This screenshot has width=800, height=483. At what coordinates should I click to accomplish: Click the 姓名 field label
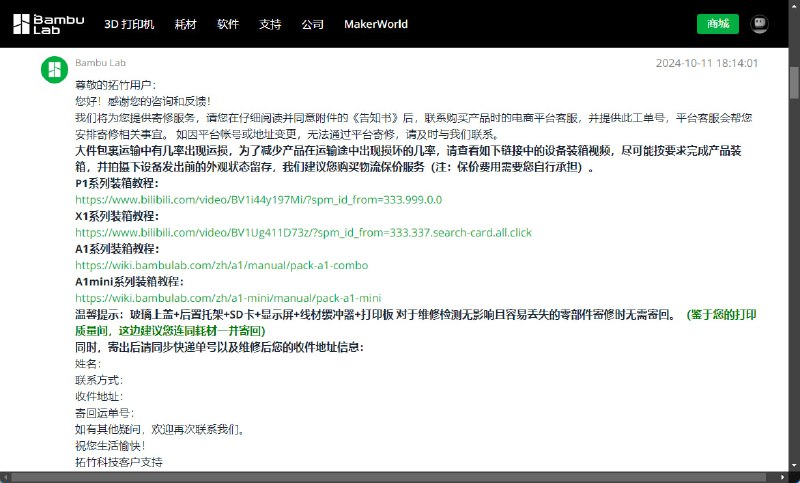(88, 364)
